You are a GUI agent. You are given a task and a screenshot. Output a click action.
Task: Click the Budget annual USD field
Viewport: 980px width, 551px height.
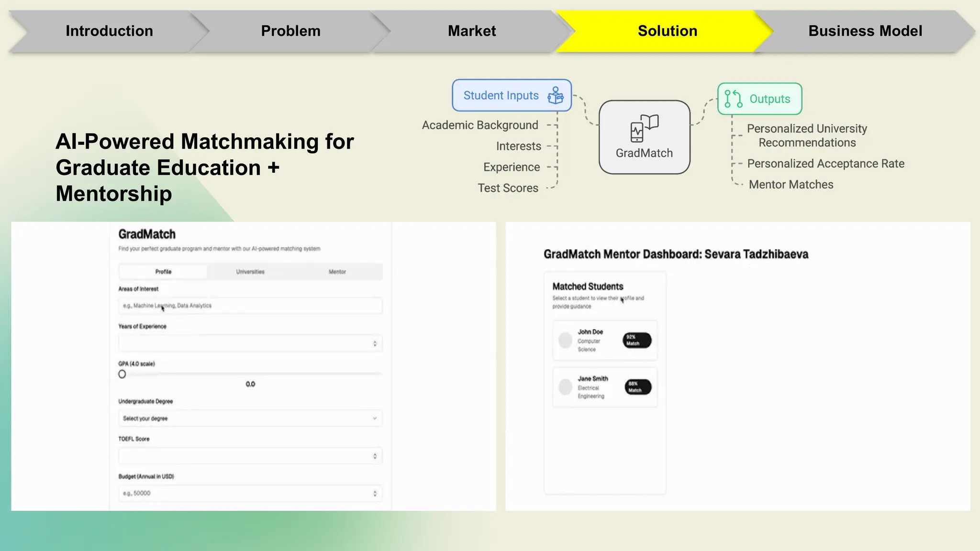(x=250, y=493)
